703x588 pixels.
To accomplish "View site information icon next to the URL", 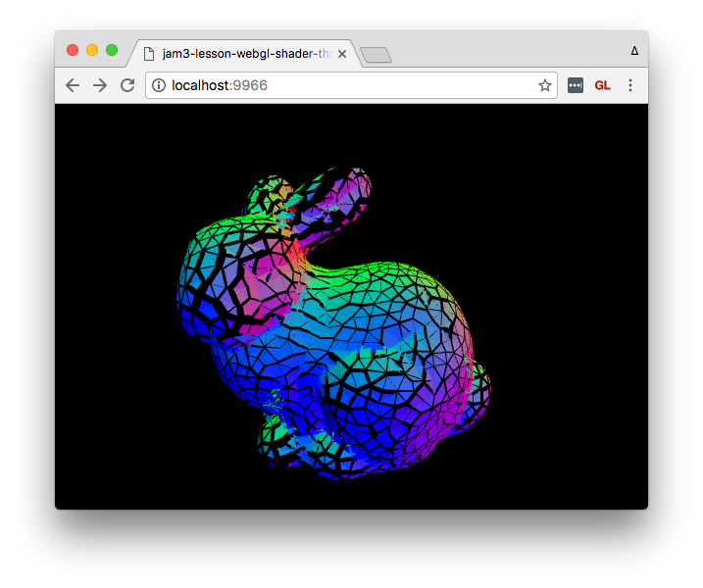I will coord(159,85).
